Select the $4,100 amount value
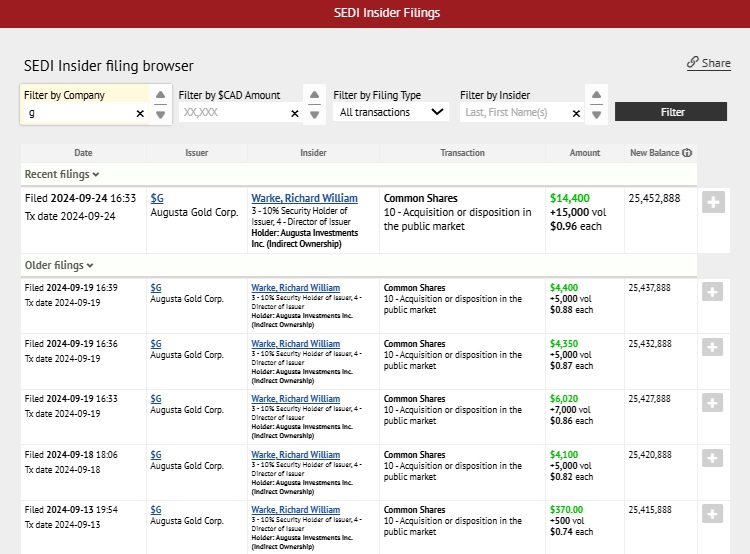This screenshot has width=750, height=554. [x=564, y=454]
